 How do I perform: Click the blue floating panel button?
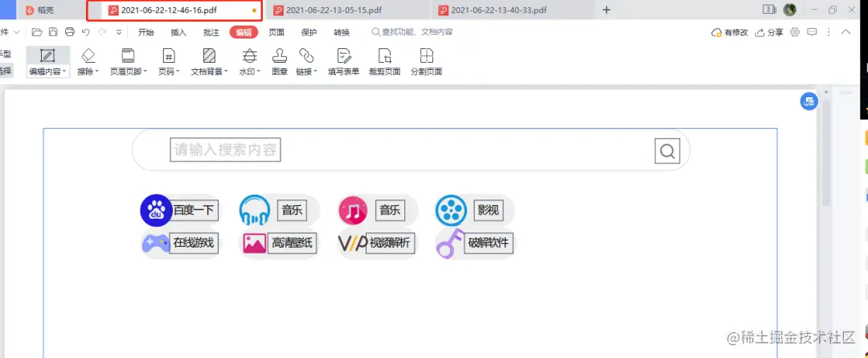809,101
